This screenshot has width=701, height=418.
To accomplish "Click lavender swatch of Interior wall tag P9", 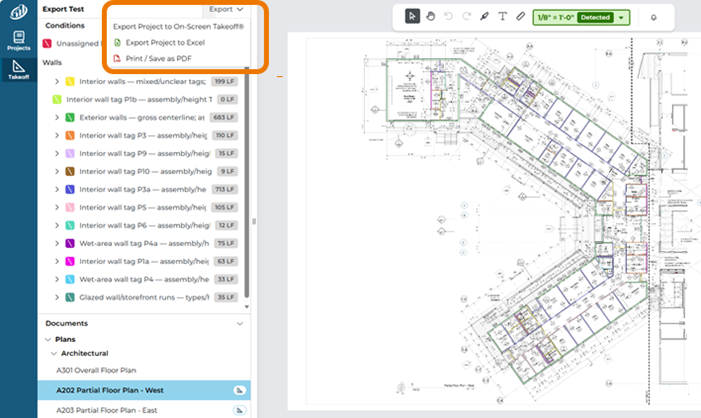I will coord(70,153).
